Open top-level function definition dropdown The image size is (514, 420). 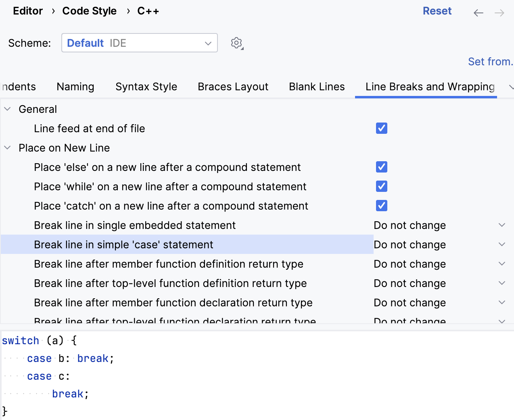[x=501, y=283]
